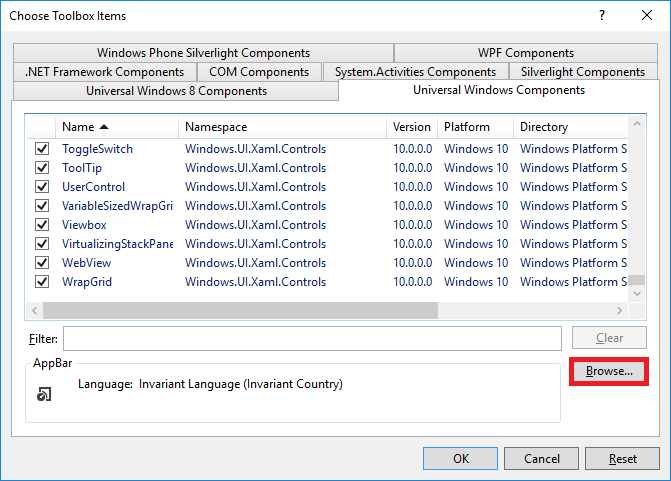This screenshot has height=481, width=671.
Task: Click the Name column sort arrow
Action: click(x=104, y=127)
